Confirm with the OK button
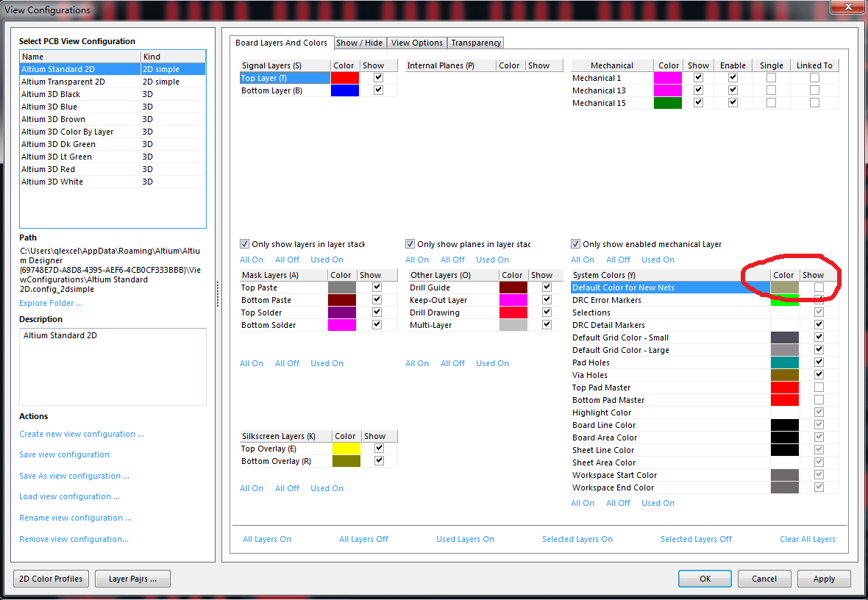This screenshot has width=868, height=600. pos(705,579)
